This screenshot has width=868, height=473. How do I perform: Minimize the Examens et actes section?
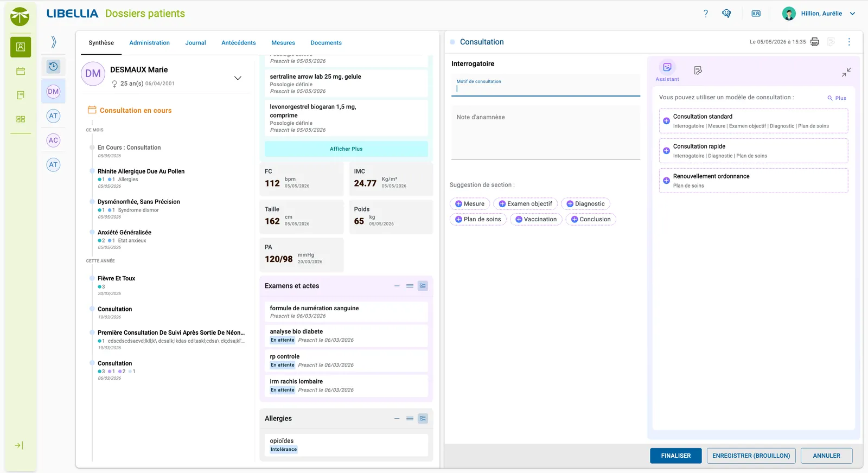click(x=397, y=286)
